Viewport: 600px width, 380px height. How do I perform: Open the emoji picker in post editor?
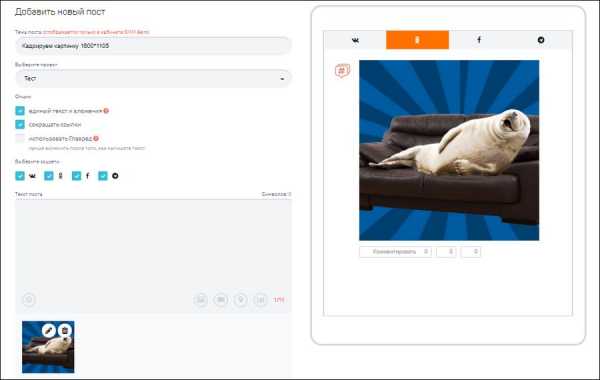29,300
